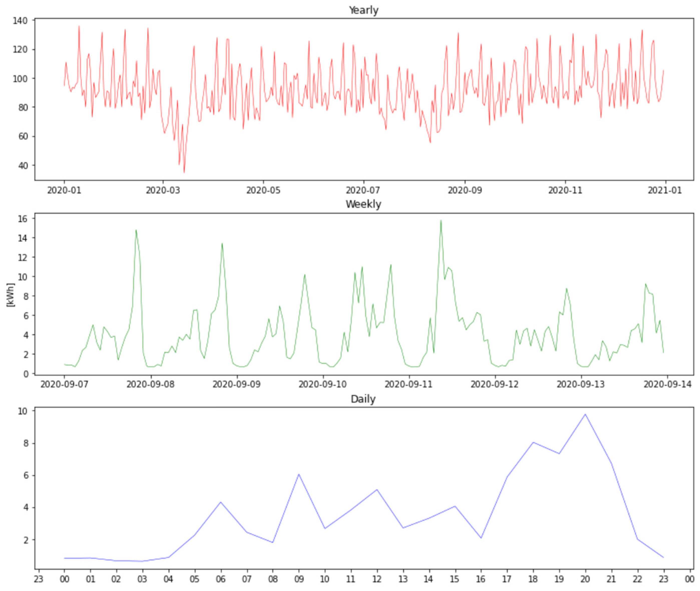Click the [kWh] y-axis label
This screenshot has width=700, height=591.
click(x=11, y=295)
